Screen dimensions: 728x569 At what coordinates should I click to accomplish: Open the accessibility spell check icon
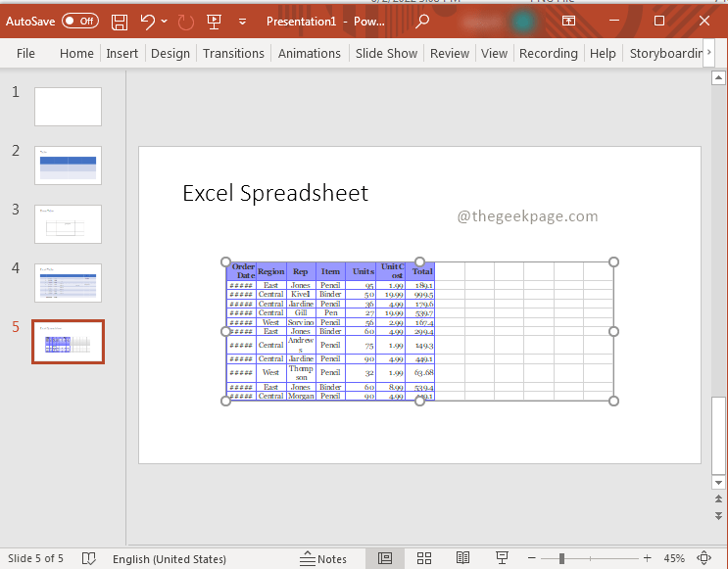pyautogui.click(x=89, y=558)
